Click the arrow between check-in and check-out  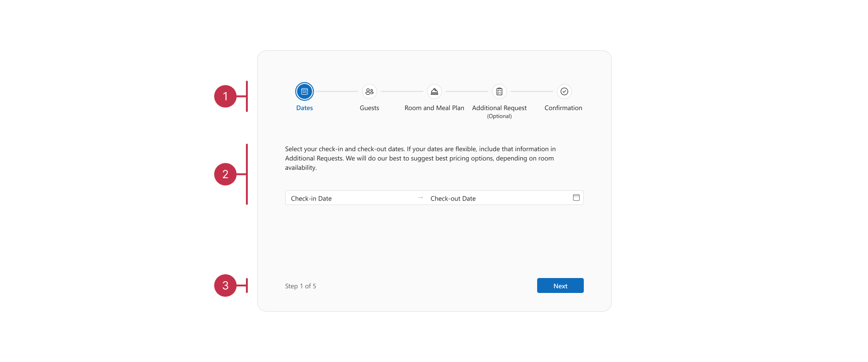point(420,198)
